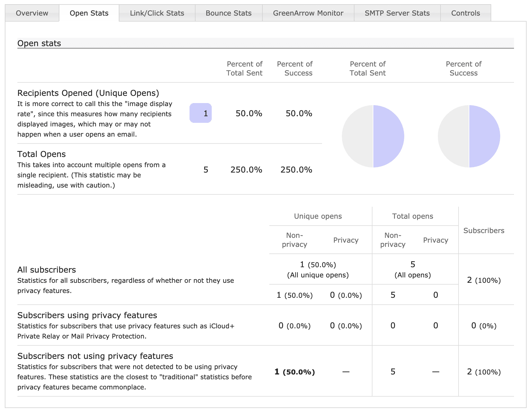The width and height of the screenshot is (532, 414).
Task: Click the Recipients Opened (Unique Opens) heading
Action: pyautogui.click(x=88, y=93)
